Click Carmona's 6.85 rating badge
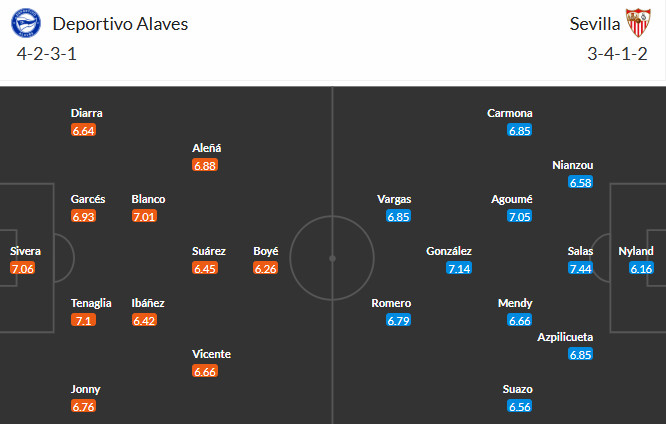666x424 pixels. tap(519, 130)
